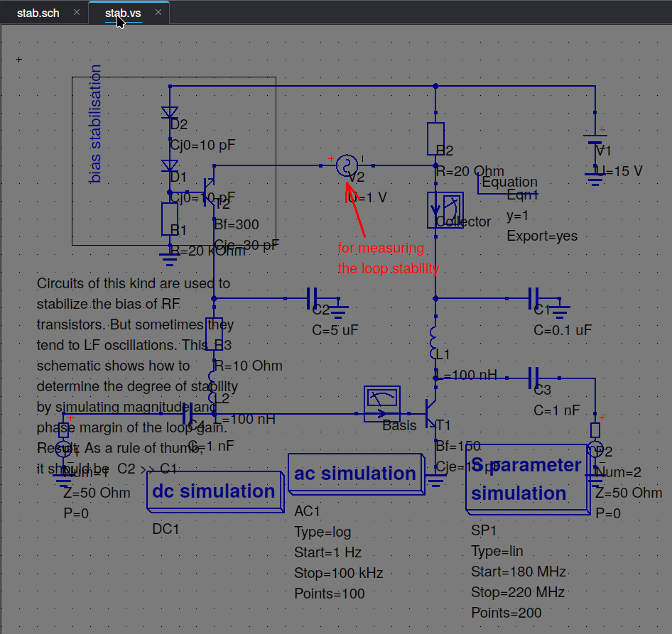Select the S parameter simulation block
This screenshot has width=672, height=634.
click(x=526, y=480)
